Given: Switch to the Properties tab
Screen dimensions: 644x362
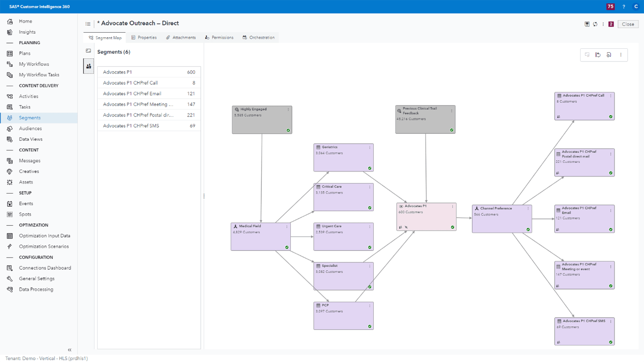Looking at the screenshot, I should 144,38.
